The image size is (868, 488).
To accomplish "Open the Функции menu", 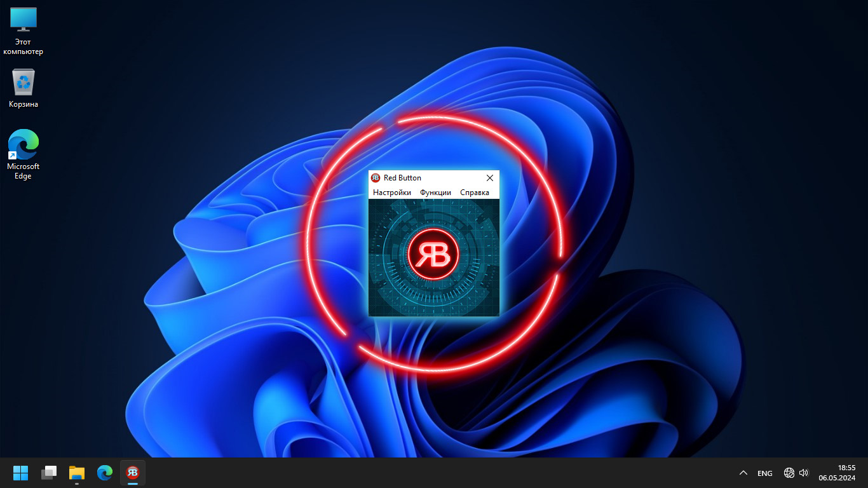I will (435, 193).
